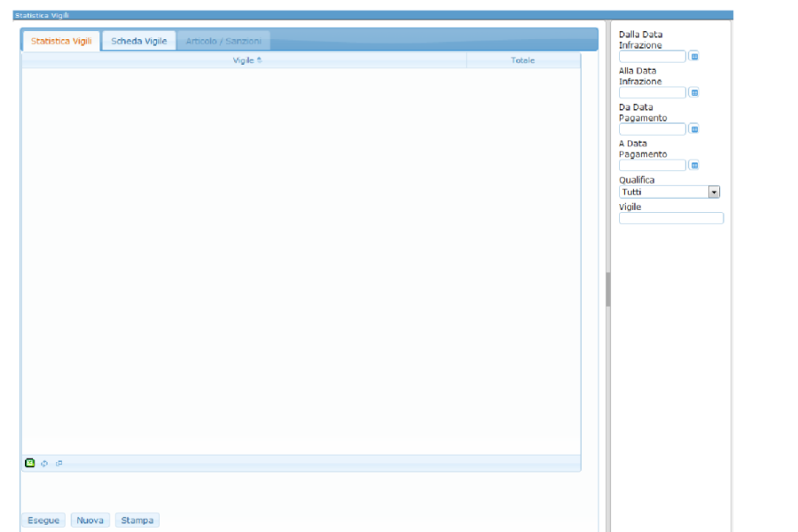Image resolution: width=798 pixels, height=532 pixels.
Task: Click the vertical panel splitter handle
Action: click(607, 289)
